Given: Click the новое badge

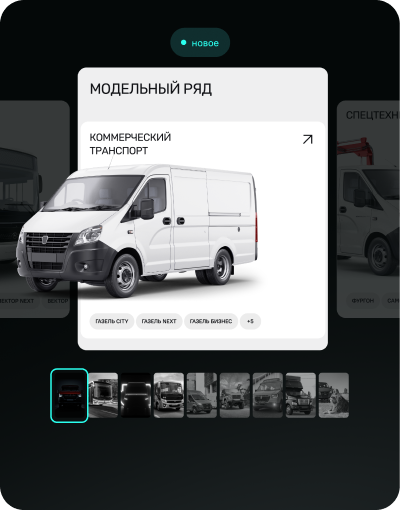Looking at the screenshot, I should [x=200, y=43].
